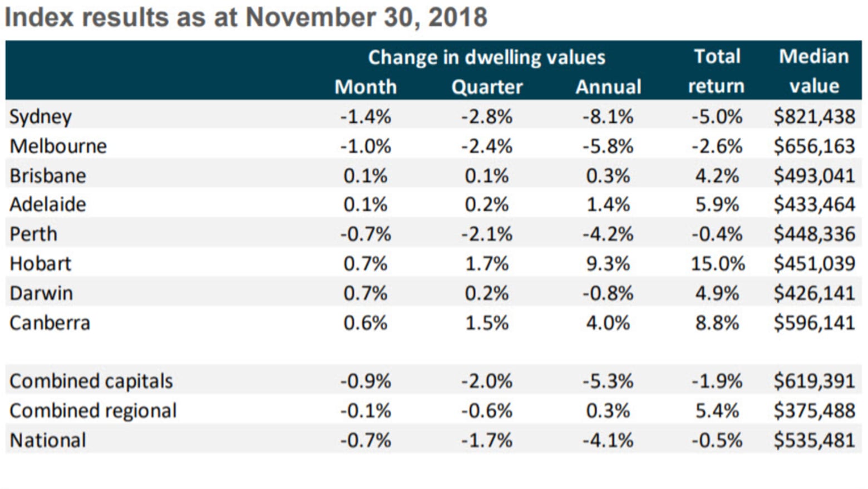This screenshot has height=489, width=868.
Task: Click the Median value column header
Action: coord(814,71)
